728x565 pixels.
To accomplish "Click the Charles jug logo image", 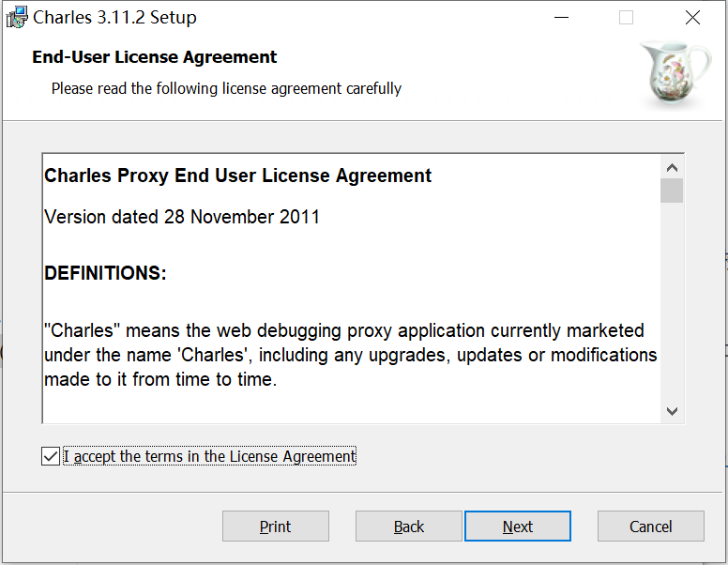I will pos(675,75).
